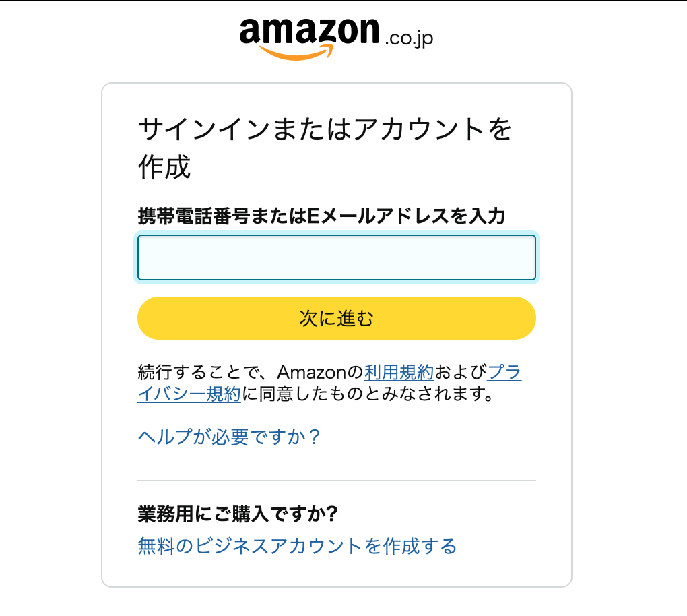Click the に同意したものとみなされます text
The image size is (687, 616).
tap(368, 394)
